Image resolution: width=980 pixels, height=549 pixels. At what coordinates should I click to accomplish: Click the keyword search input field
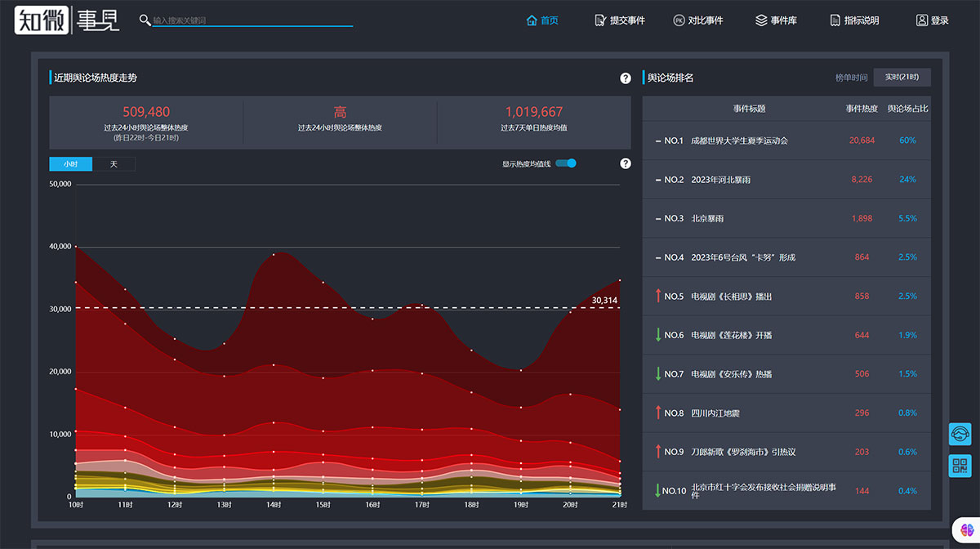tap(252, 20)
